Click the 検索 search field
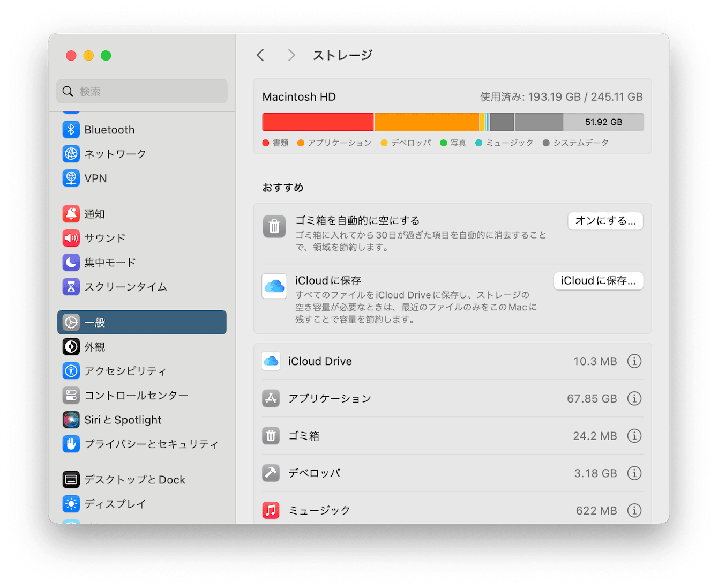The image size is (718, 588). click(x=142, y=92)
